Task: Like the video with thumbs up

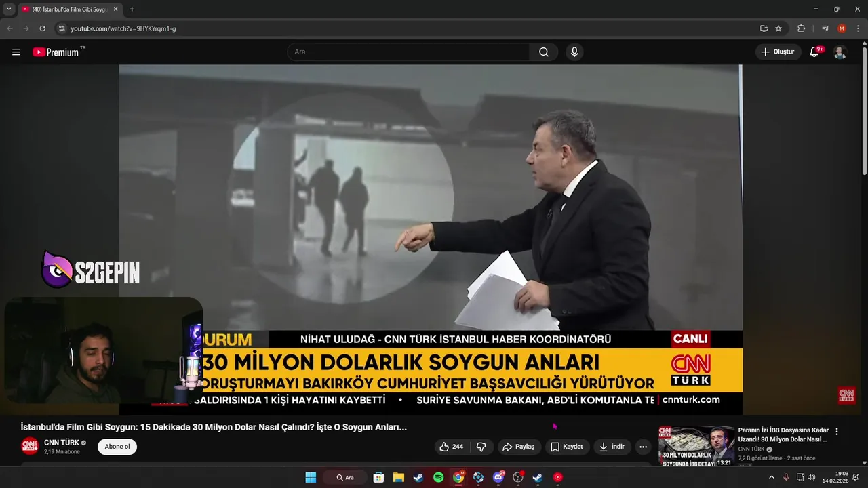Action: (x=452, y=447)
